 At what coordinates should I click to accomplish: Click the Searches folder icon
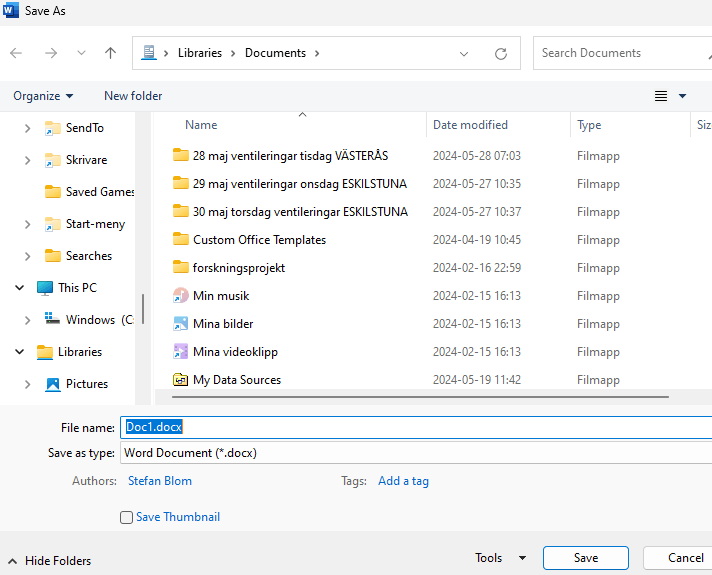coord(52,256)
